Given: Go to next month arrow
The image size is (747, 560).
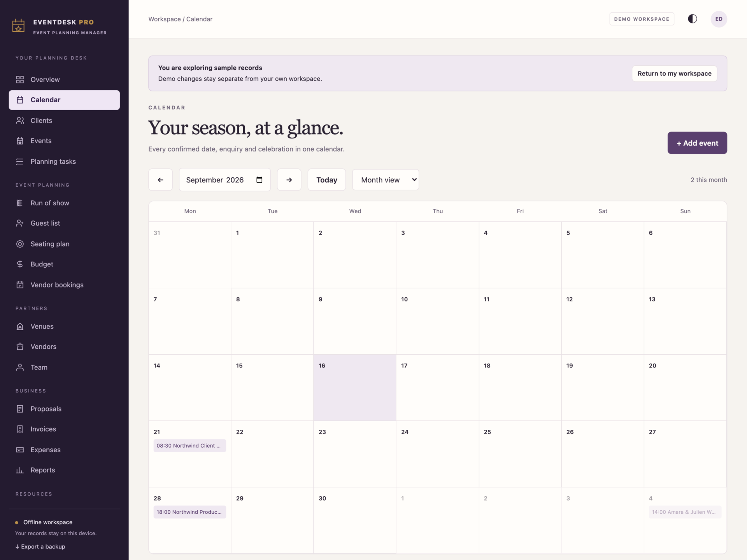Looking at the screenshot, I should pyautogui.click(x=289, y=180).
